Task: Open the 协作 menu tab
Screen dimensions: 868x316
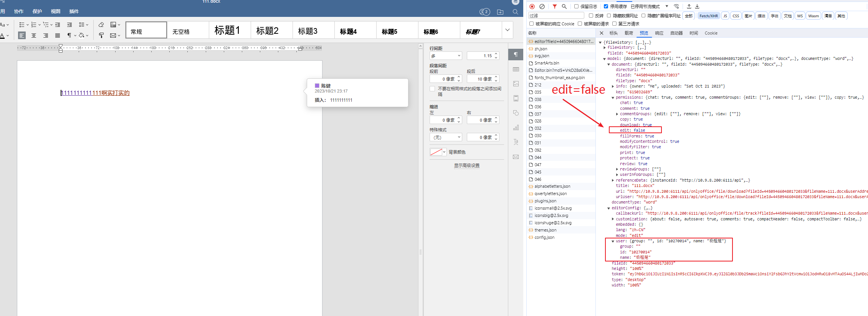Action: tap(19, 12)
